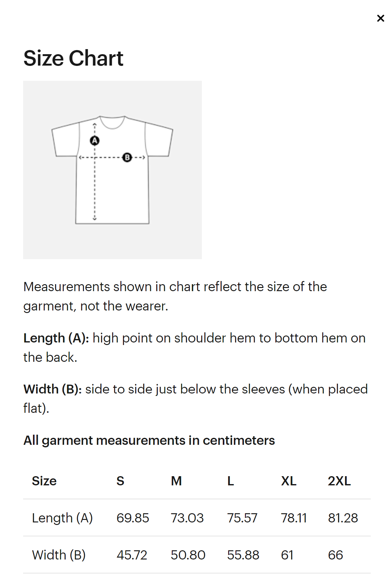Click the 69.85 length value for S

[x=133, y=518]
